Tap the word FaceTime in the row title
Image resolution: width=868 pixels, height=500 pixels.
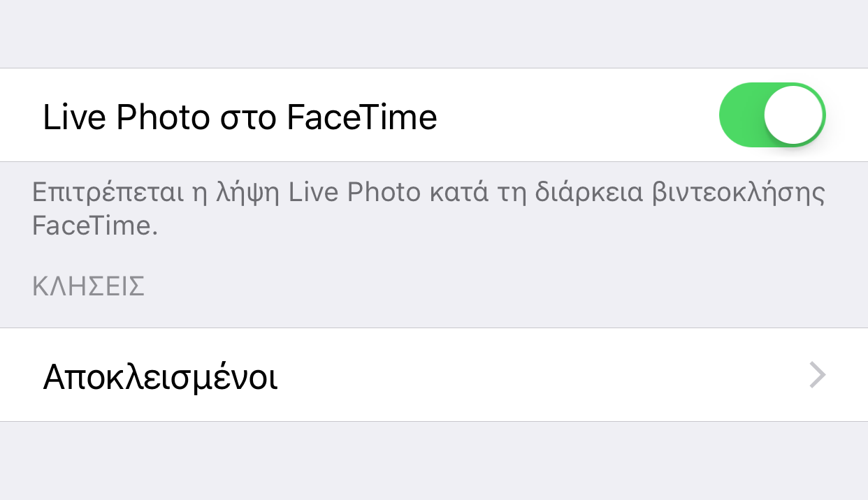tap(362, 117)
